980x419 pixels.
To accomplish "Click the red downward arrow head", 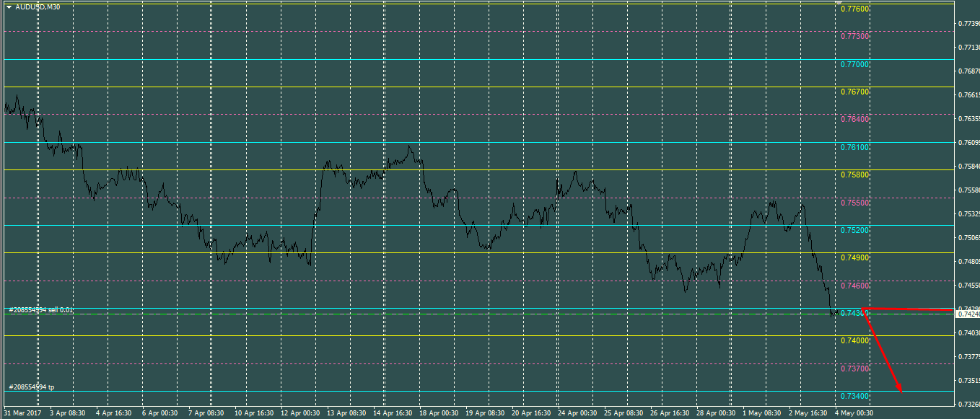I will (x=900, y=389).
